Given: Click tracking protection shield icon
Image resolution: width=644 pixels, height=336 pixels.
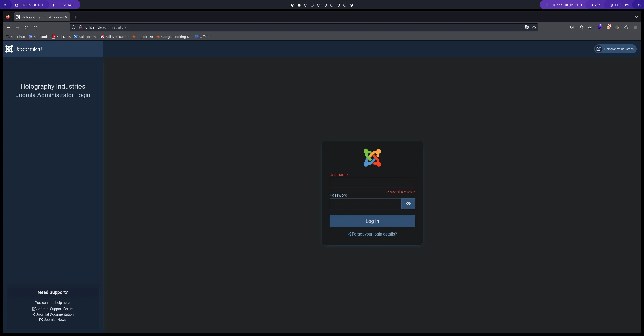Looking at the screenshot, I should tap(74, 27).
